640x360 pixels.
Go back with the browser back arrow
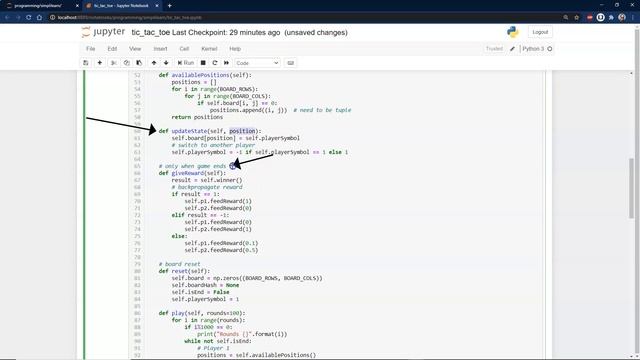[x=7, y=18]
